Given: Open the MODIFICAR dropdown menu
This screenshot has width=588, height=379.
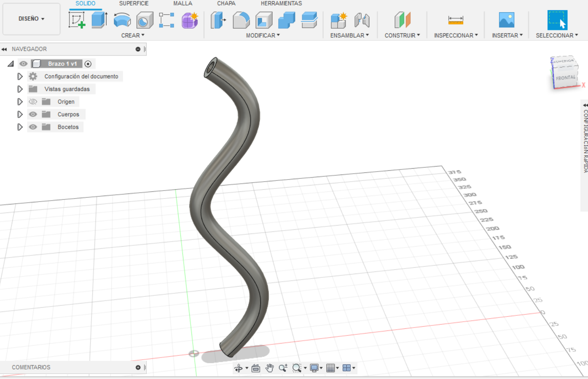Looking at the screenshot, I should click(x=263, y=35).
